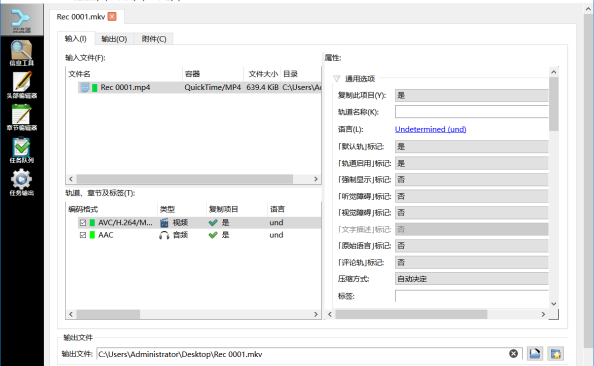The height and width of the screenshot is (366, 594).
Task: Click the Undetermined (und) language link
Action: point(430,129)
